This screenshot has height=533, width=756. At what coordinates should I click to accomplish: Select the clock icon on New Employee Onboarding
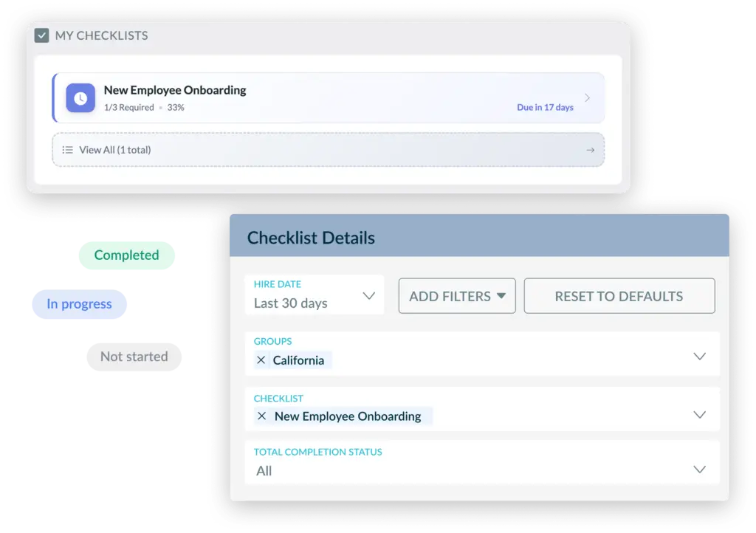[x=80, y=97]
